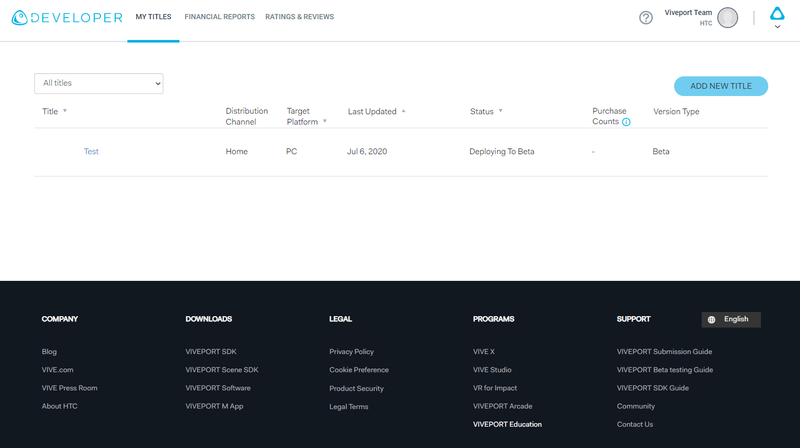The width and height of the screenshot is (800, 448).
Task: Click the Home distribution channel cell
Action: [x=237, y=152]
